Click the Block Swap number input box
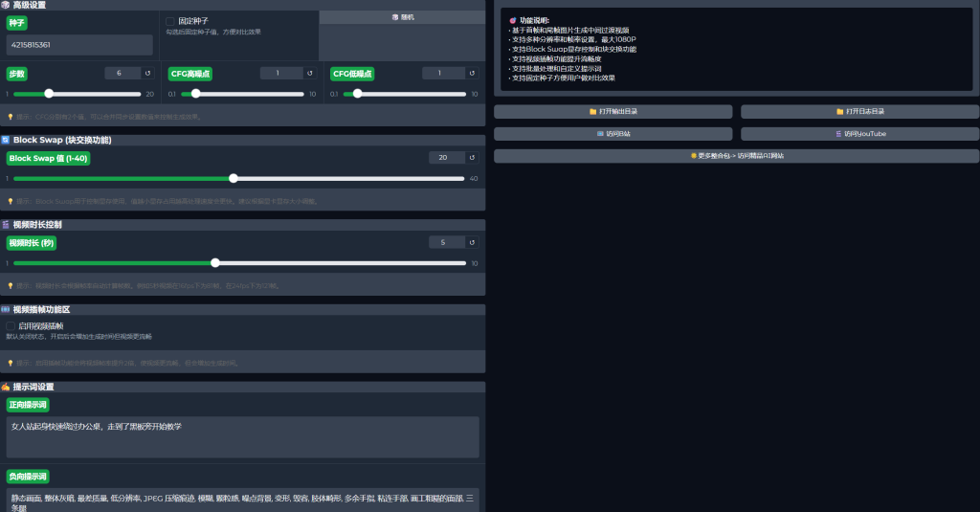980x512 pixels. pos(446,158)
